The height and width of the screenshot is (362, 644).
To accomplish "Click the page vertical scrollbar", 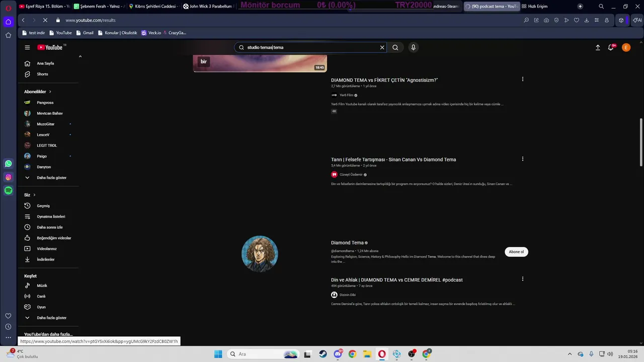I will tap(641, 142).
